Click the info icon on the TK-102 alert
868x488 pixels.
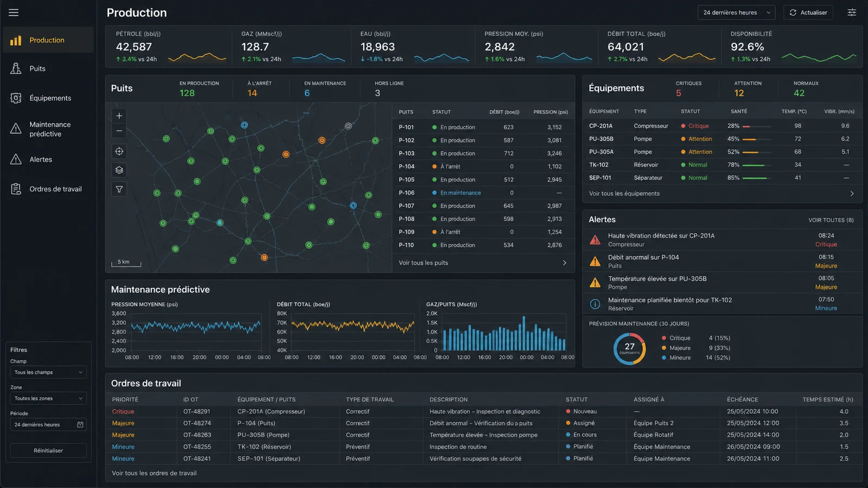pyautogui.click(x=595, y=304)
